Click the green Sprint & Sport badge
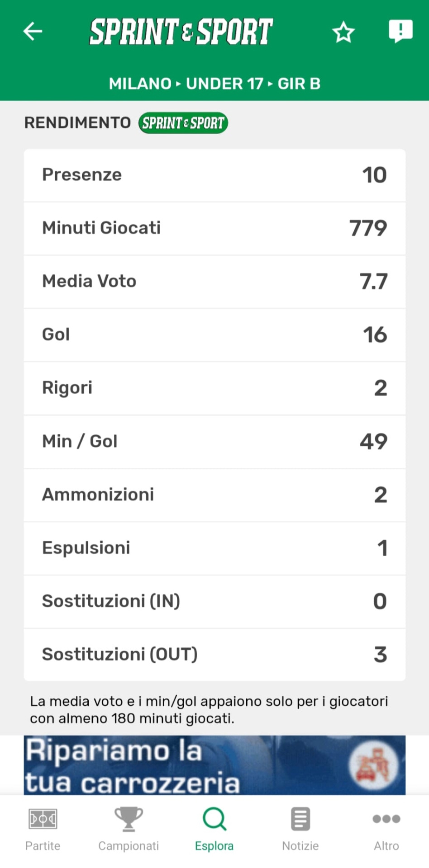 pos(183,123)
